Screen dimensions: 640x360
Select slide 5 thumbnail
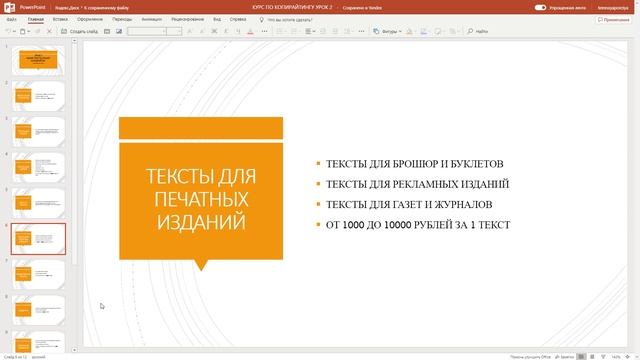(38, 203)
